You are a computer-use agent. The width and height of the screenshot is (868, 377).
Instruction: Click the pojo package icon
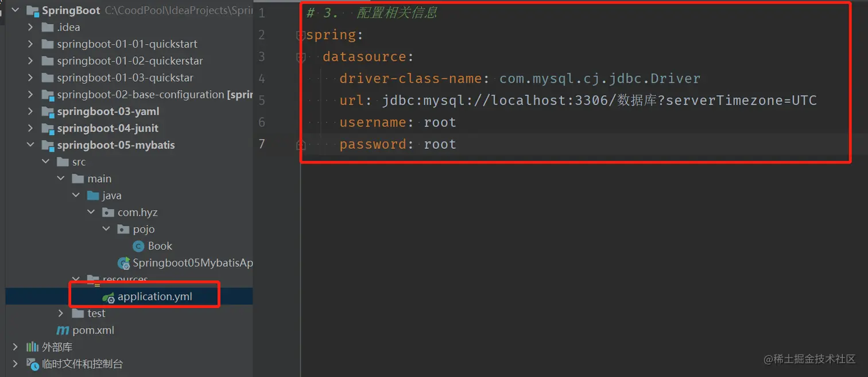pos(123,229)
